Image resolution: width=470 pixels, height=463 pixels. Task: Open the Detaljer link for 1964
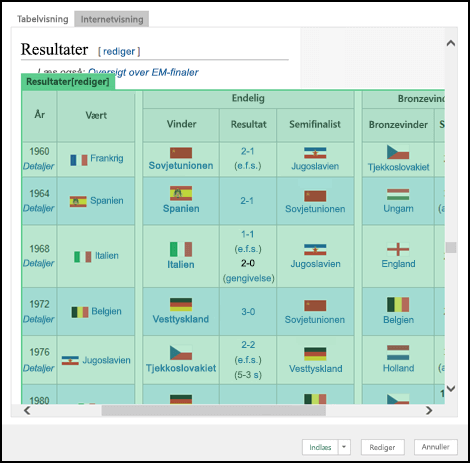tap(39, 208)
